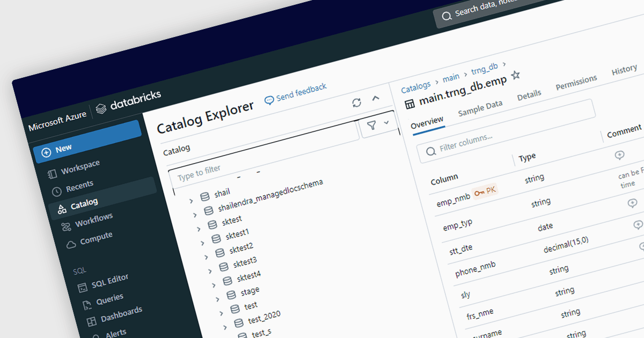Image resolution: width=644 pixels, height=338 pixels.
Task: Open the catalog filter funnel dropdown
Action: tap(379, 124)
